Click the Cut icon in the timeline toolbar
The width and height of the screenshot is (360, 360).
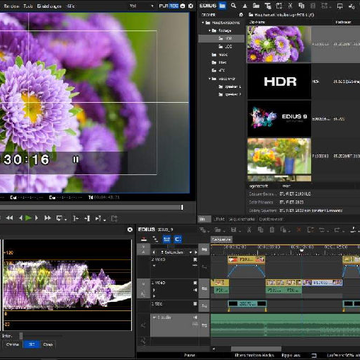tap(249, 230)
